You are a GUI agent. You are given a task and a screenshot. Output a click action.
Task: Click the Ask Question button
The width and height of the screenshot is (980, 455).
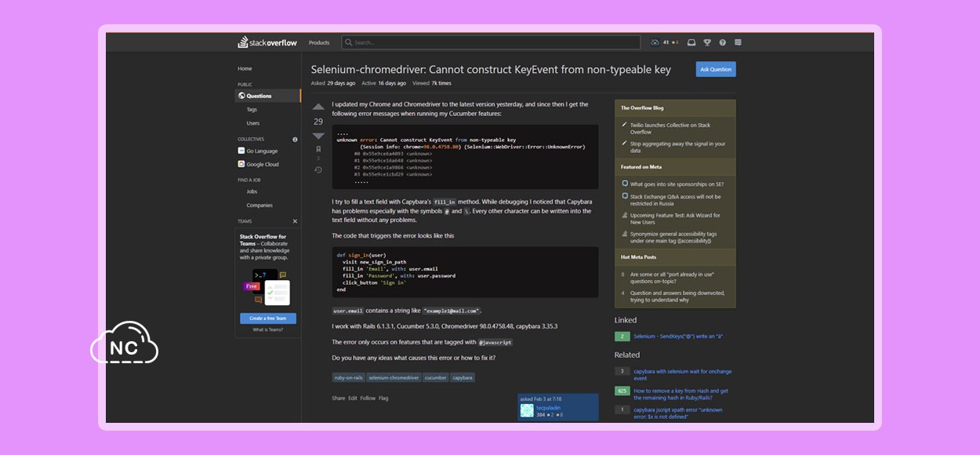click(716, 69)
